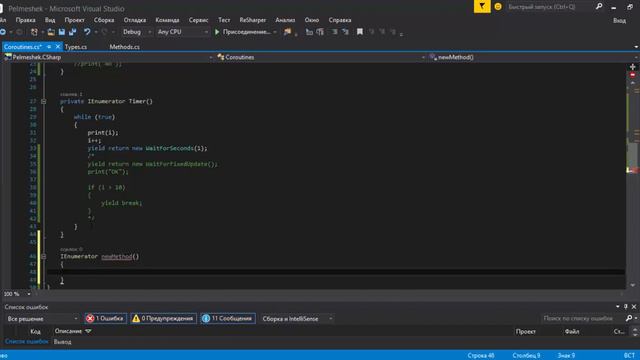Click the editor vertical scrollbar down arrow
This screenshot has height=360, width=640.
point(632,285)
